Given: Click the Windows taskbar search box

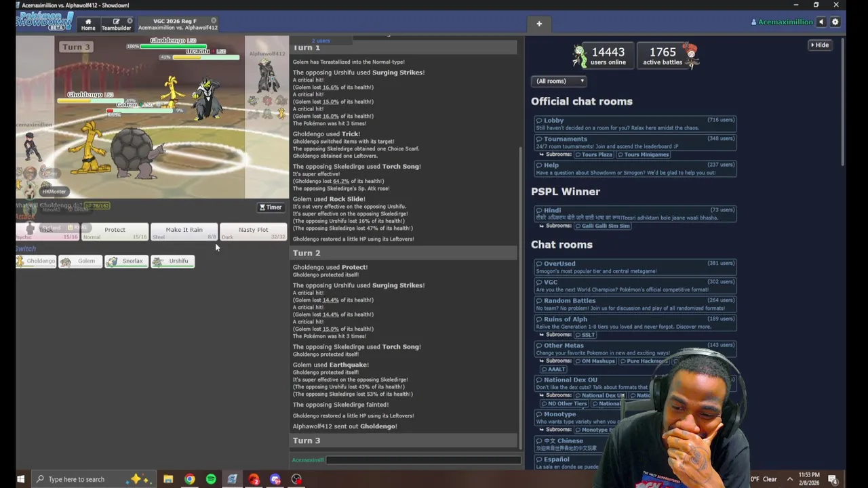Looking at the screenshot, I should pos(95,479).
